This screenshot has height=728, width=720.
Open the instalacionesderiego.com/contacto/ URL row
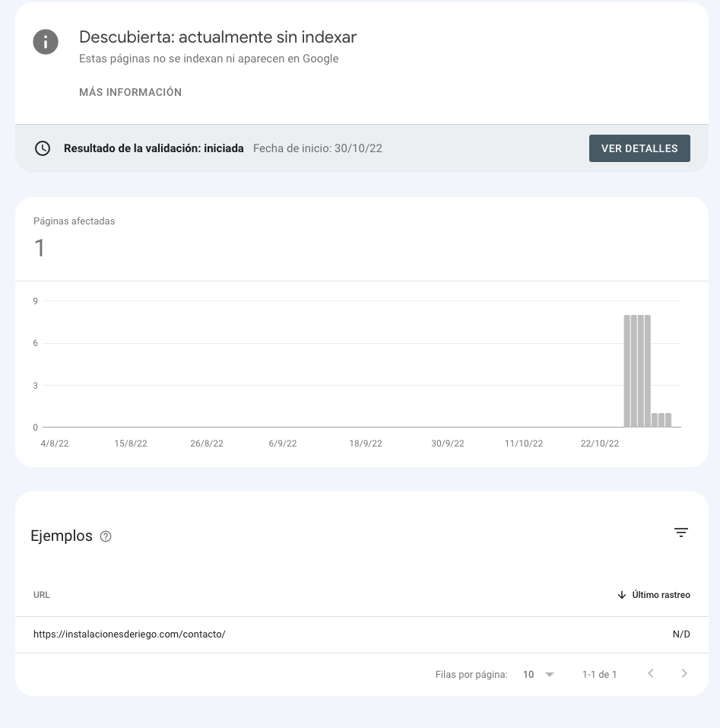coord(362,634)
